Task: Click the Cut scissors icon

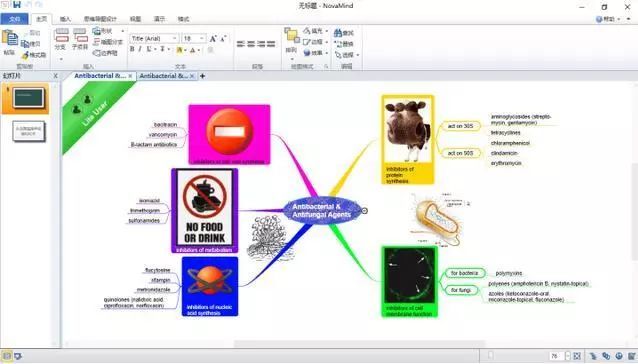Action: pyautogui.click(x=25, y=33)
